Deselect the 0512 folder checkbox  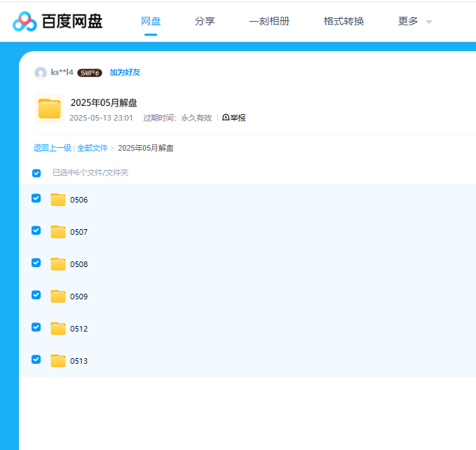click(36, 327)
